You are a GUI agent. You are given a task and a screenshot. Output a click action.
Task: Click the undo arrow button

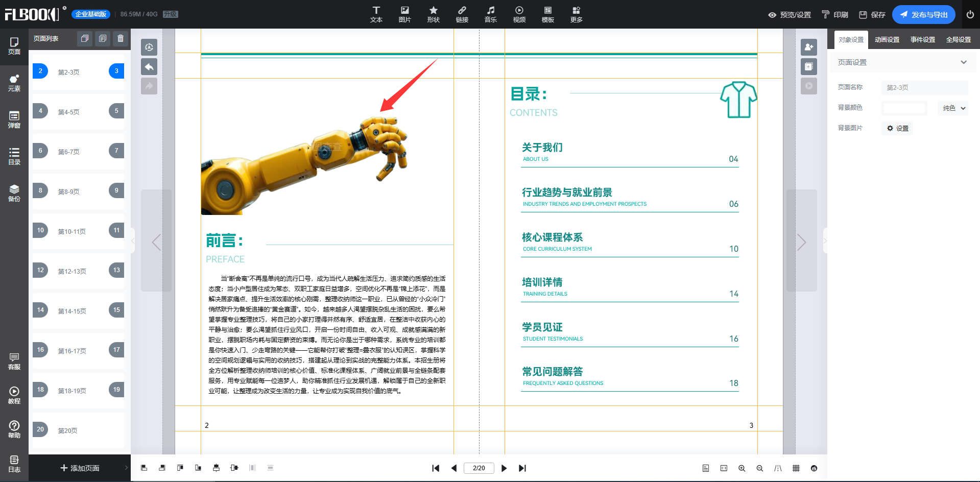[149, 67]
